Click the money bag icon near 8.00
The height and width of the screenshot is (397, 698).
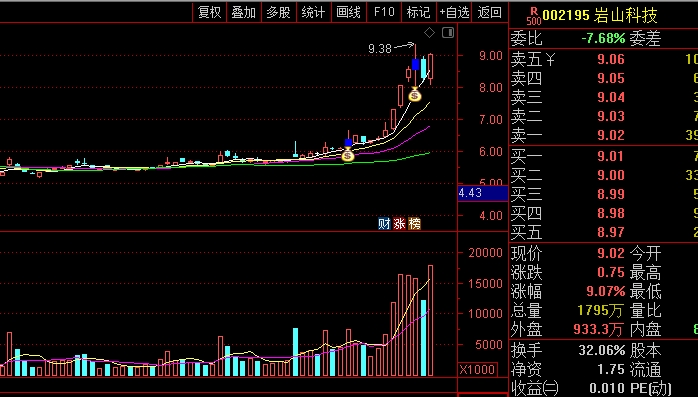[415, 94]
